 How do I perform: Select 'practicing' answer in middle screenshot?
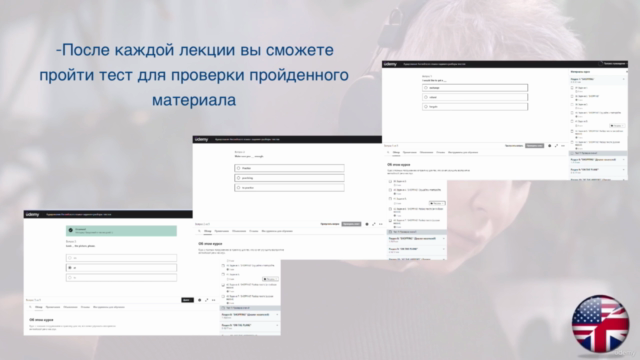[x=289, y=178]
